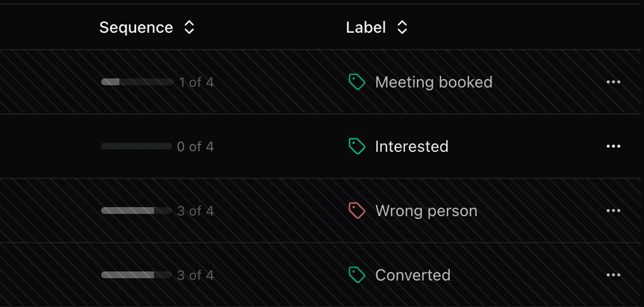Click the progress bar in the Wrong person row

(136, 211)
